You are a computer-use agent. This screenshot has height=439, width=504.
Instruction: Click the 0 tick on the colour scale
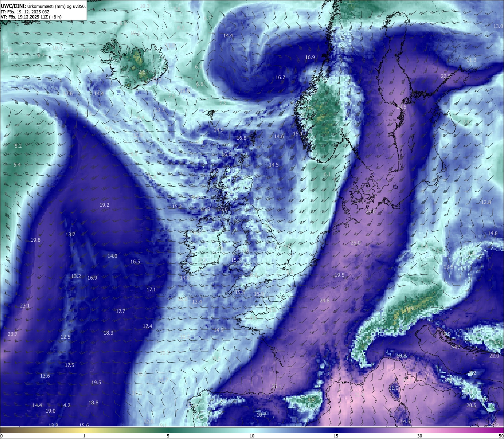click(x=1, y=436)
